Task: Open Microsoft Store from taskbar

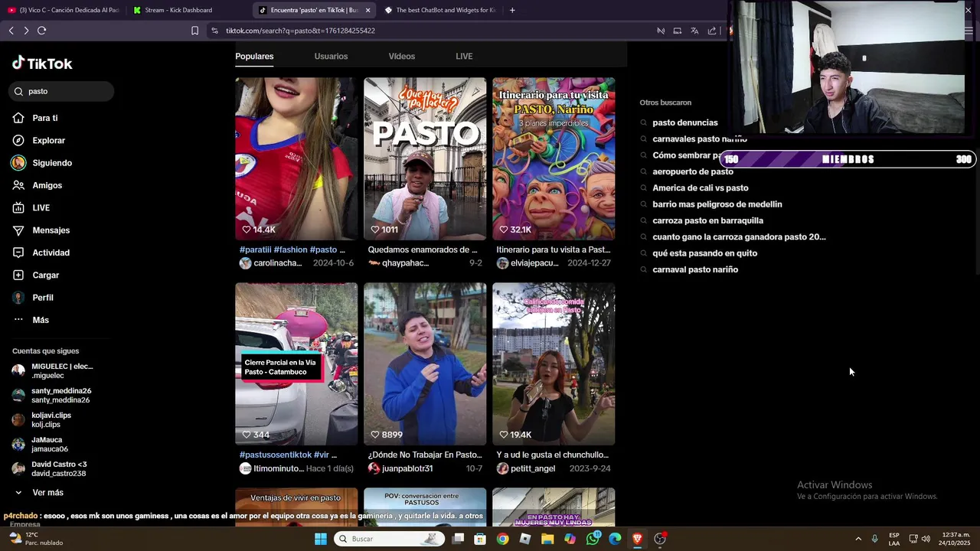Action: click(480, 539)
